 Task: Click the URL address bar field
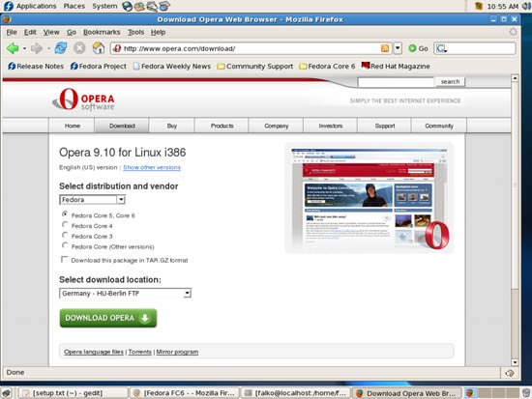251,48
